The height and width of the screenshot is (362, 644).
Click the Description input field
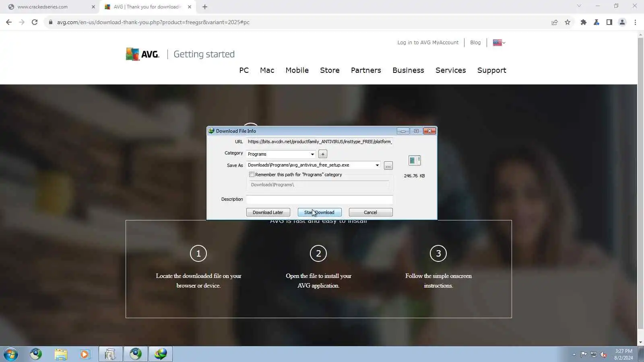pyautogui.click(x=320, y=200)
